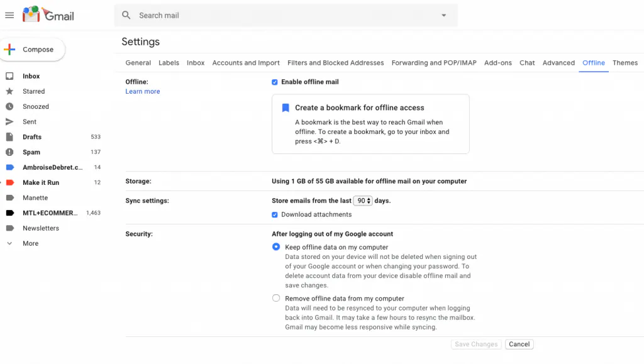Click the Learn more link
Image resolution: width=644 pixels, height=364 pixels.
143,92
